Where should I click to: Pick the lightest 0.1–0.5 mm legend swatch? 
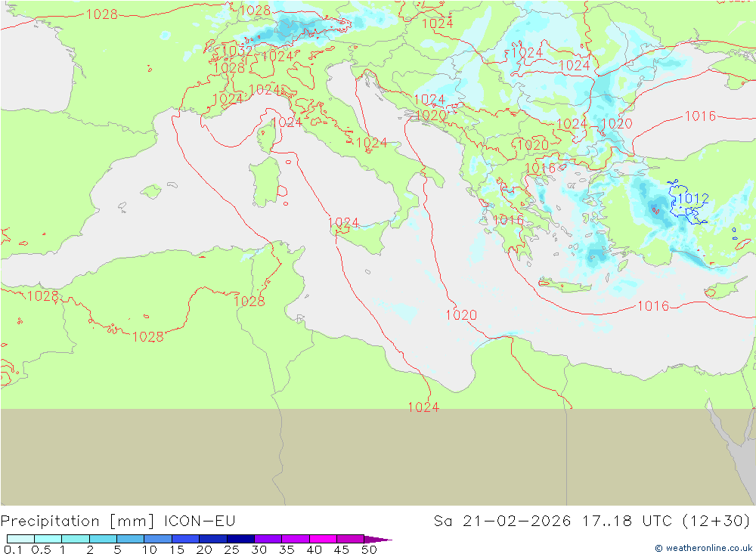click(x=20, y=539)
